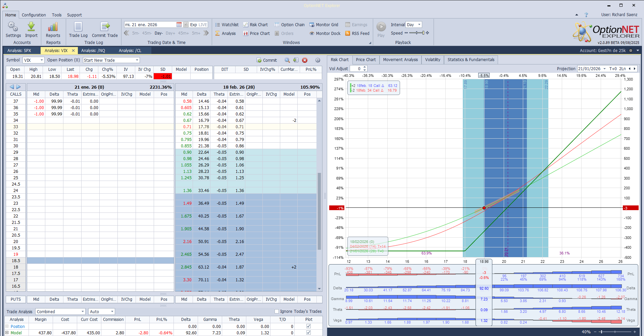
Task: Go to previous expiration with left arrow
Action: tap(12, 87)
